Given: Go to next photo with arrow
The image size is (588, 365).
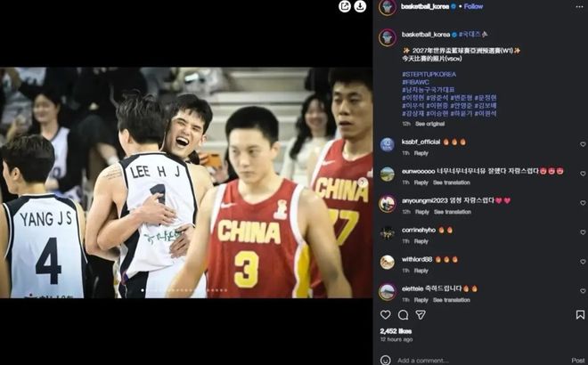Looking at the screenshot, I should coord(363,182).
